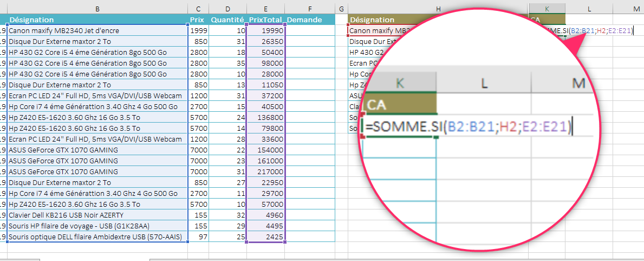The height and width of the screenshot is (261, 644).
Task: Select column E header
Action: tap(266, 8)
